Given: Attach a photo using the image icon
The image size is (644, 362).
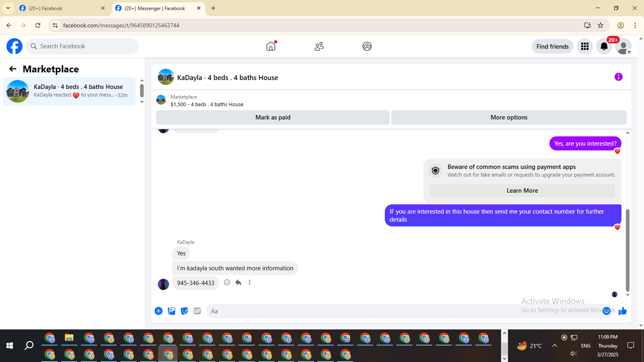Looking at the screenshot, I should point(171,311).
